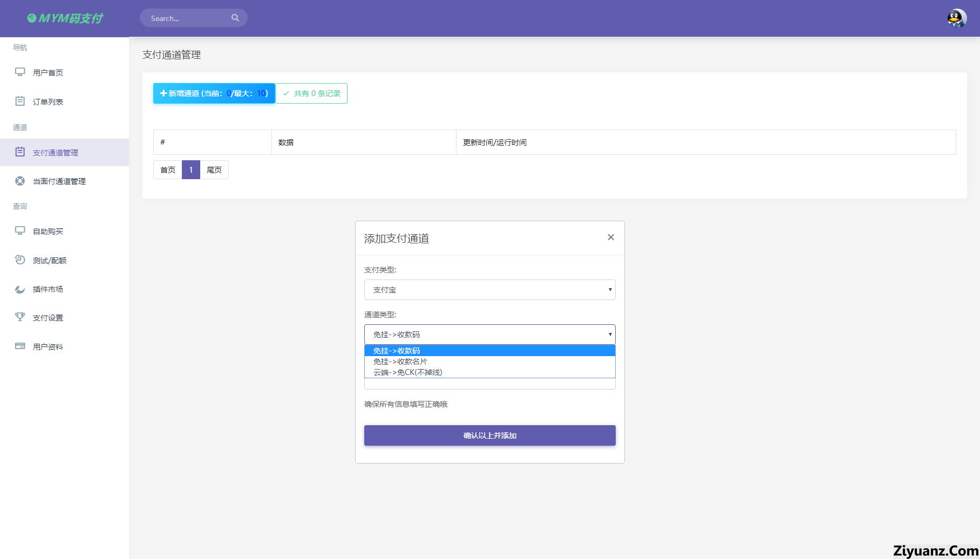The height and width of the screenshot is (559, 980).
Task: Select 支付通道管理 in sidebar
Action: coord(64,152)
